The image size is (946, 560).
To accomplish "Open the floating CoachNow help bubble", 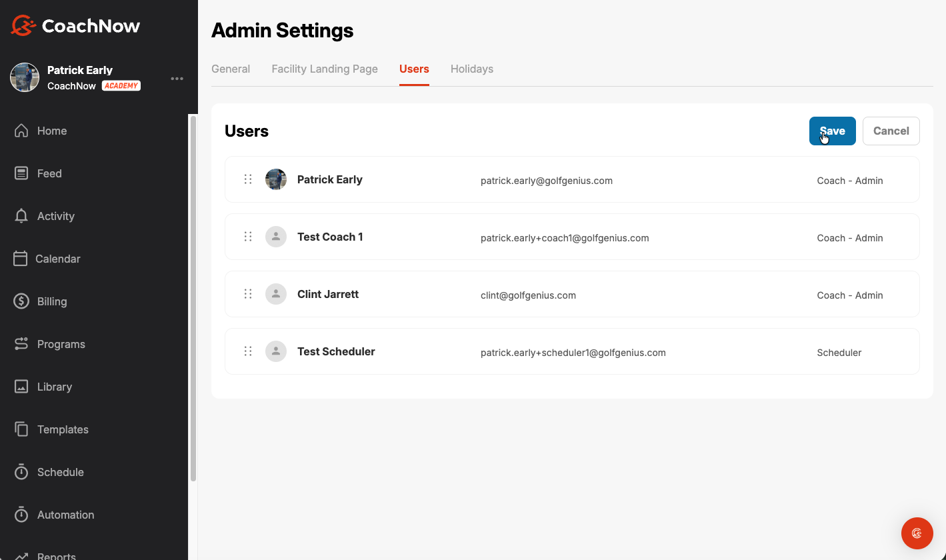I will pyautogui.click(x=917, y=533).
